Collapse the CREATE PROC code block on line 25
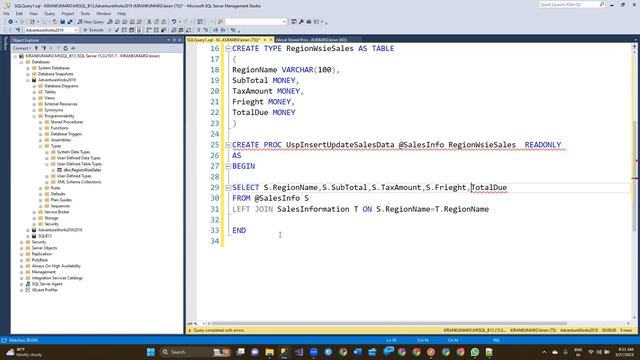This screenshot has width=640, height=360. 228,145
